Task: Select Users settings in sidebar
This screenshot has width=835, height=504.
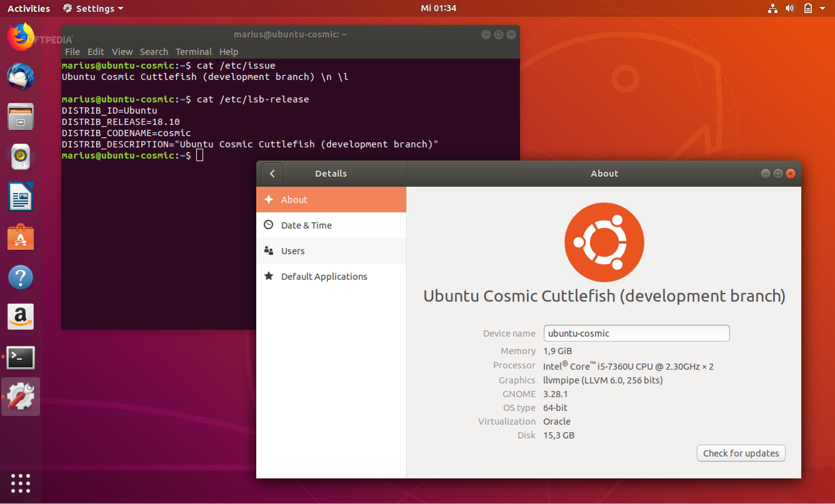Action: click(331, 250)
